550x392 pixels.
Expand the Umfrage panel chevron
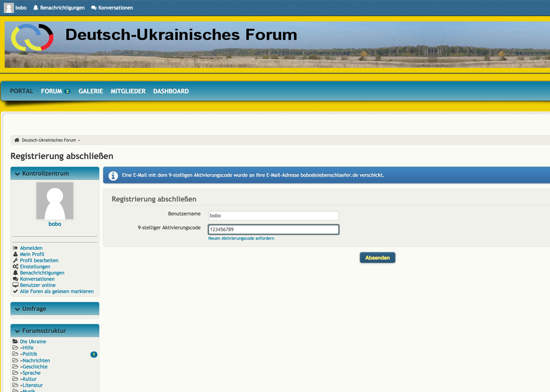pos(17,309)
